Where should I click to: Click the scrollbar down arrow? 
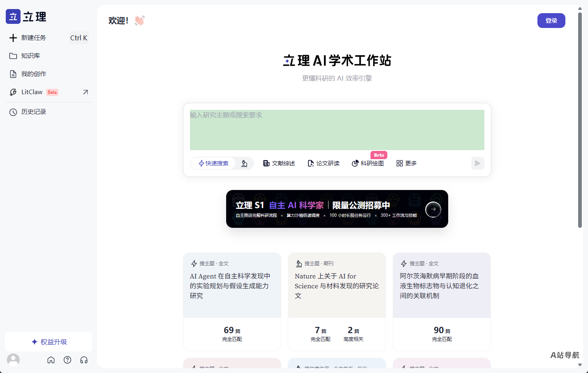580,365
